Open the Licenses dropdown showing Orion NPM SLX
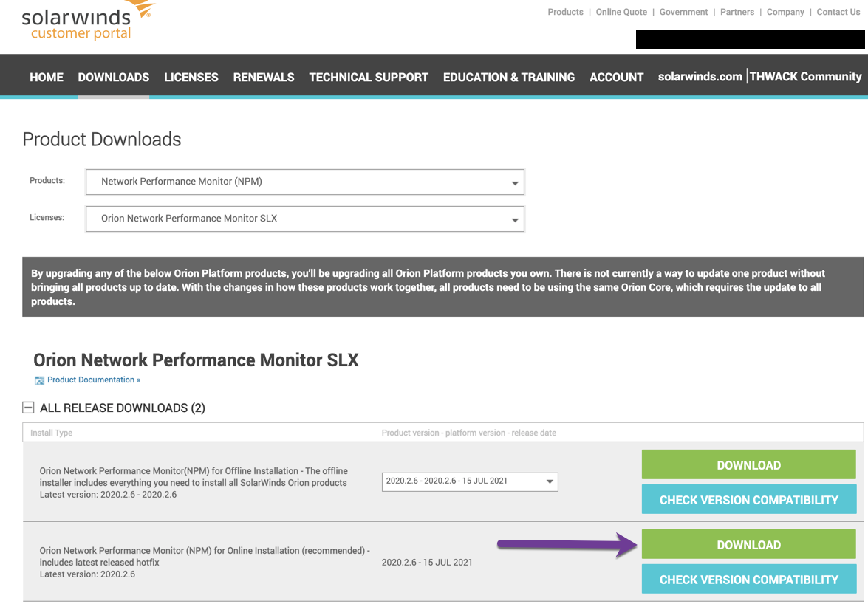868x604 pixels. point(305,219)
